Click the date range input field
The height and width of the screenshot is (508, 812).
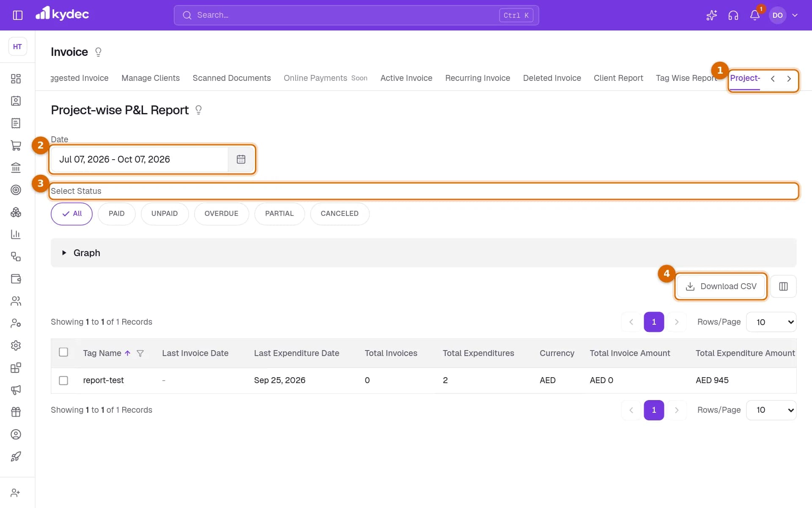[x=140, y=159]
